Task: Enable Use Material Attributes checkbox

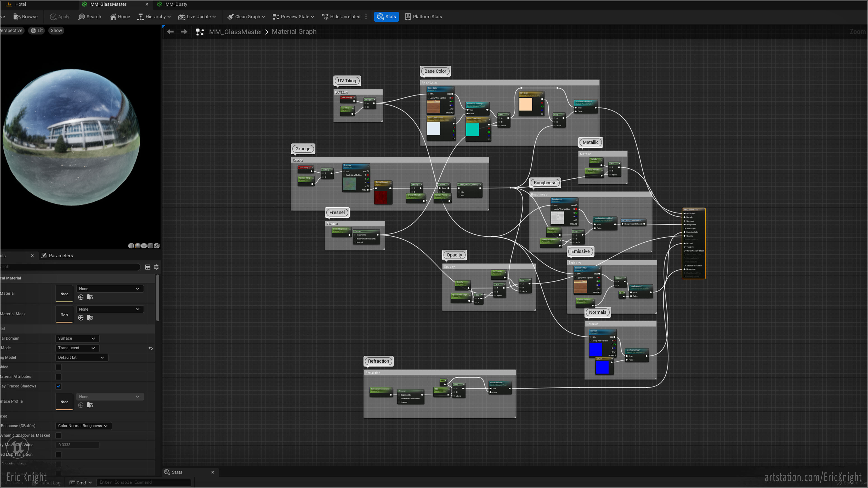Action: tap(59, 377)
